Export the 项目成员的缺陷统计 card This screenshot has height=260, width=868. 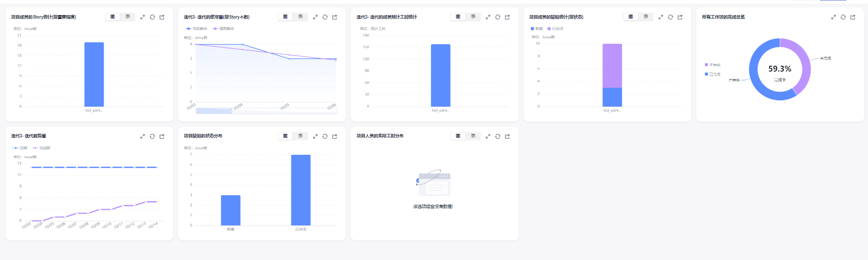[680, 17]
